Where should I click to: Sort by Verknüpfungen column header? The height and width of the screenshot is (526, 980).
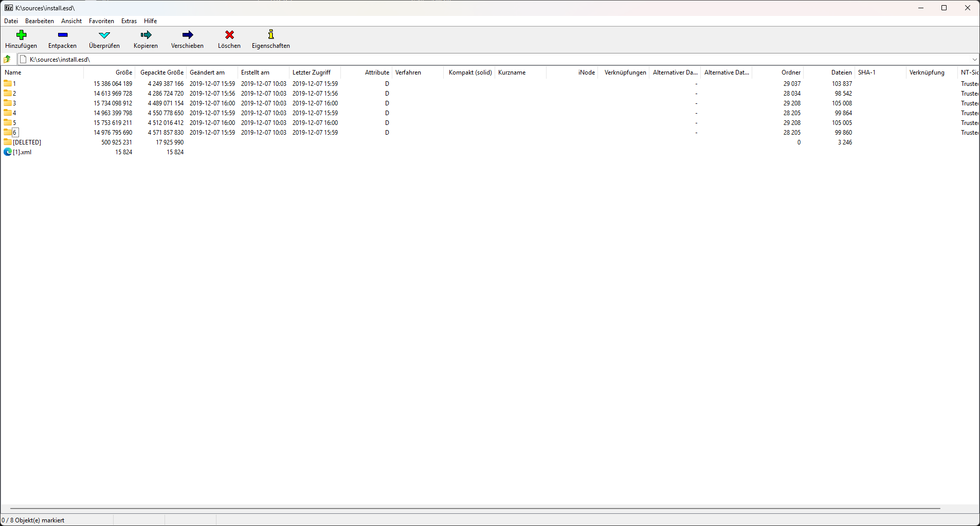coord(623,72)
